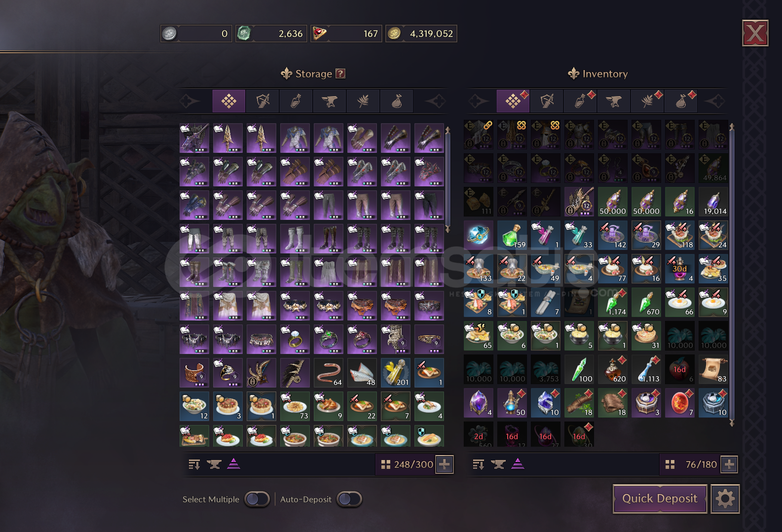The height and width of the screenshot is (532, 782).
Task: Expand Storage capacity with plus button
Action: pyautogui.click(x=445, y=464)
